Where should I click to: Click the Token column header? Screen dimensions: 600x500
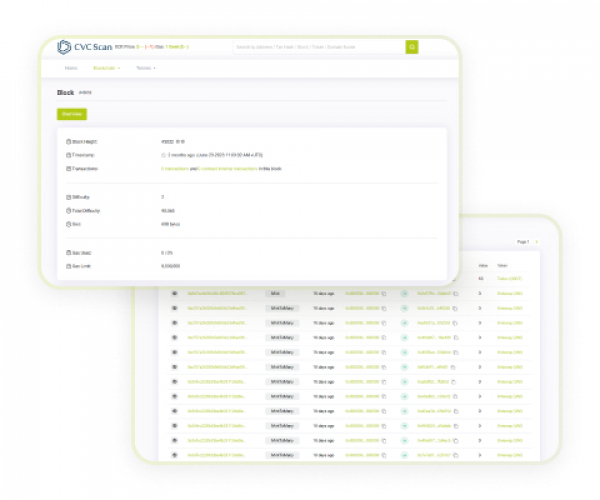pyautogui.click(x=502, y=265)
